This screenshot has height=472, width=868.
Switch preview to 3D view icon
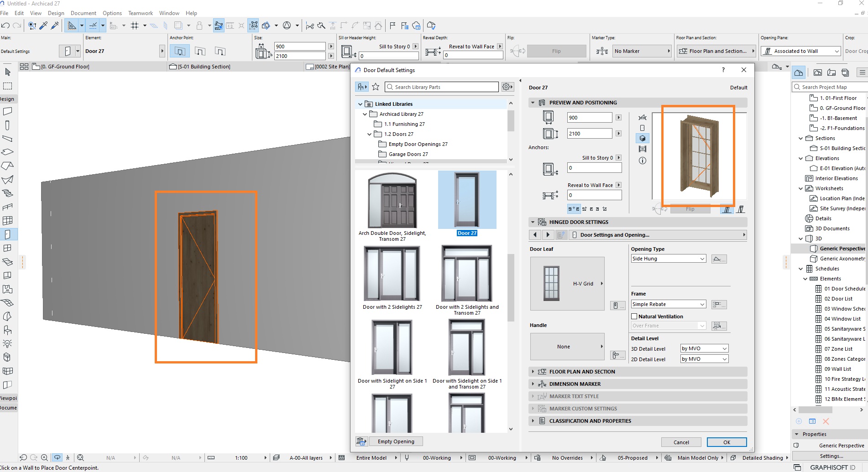pyautogui.click(x=643, y=138)
